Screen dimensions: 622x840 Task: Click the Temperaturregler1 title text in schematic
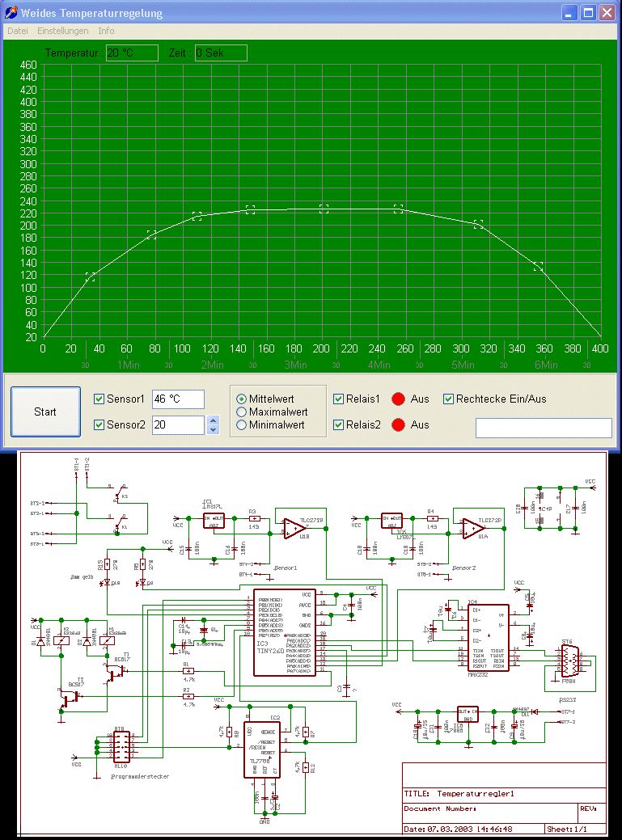coord(476,793)
